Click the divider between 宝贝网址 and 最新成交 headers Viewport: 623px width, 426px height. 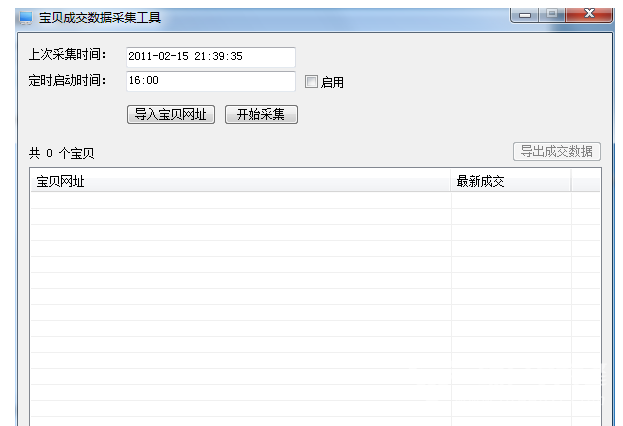(451, 181)
